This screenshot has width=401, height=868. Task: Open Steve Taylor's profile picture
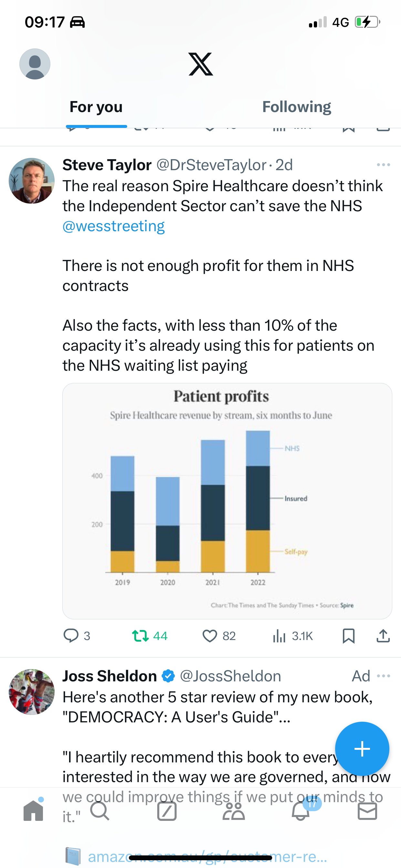click(32, 181)
